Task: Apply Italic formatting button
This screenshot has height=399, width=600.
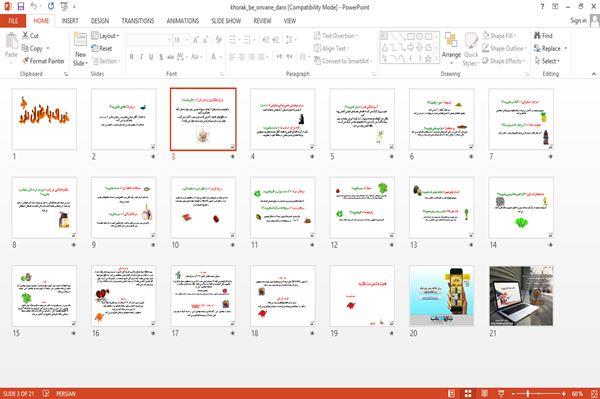Action: point(141,57)
